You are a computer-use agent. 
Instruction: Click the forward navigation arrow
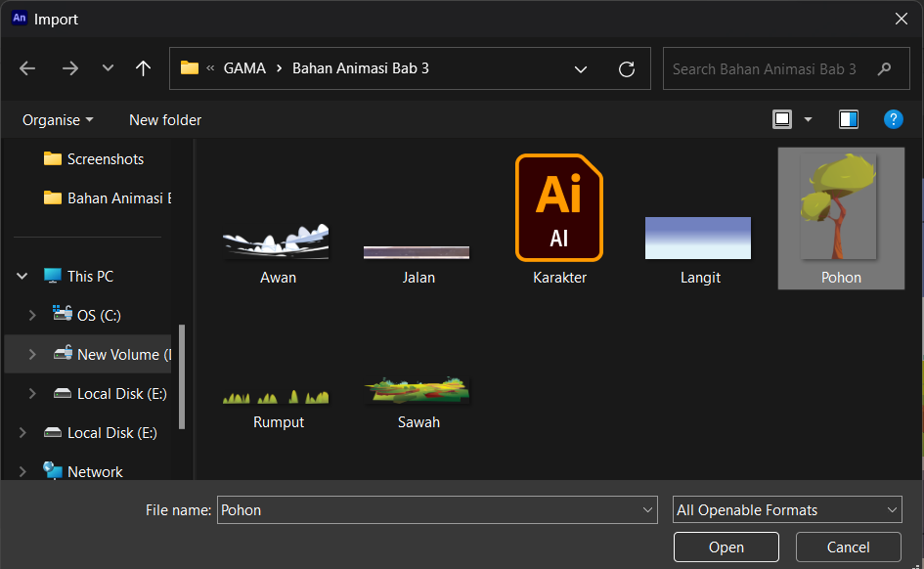pyautogui.click(x=70, y=68)
